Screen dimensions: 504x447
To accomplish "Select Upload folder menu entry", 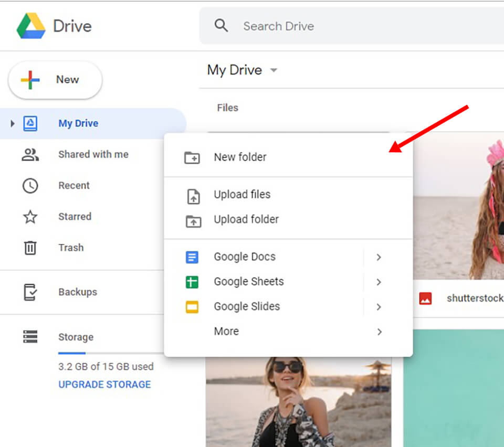I will [x=288, y=220].
